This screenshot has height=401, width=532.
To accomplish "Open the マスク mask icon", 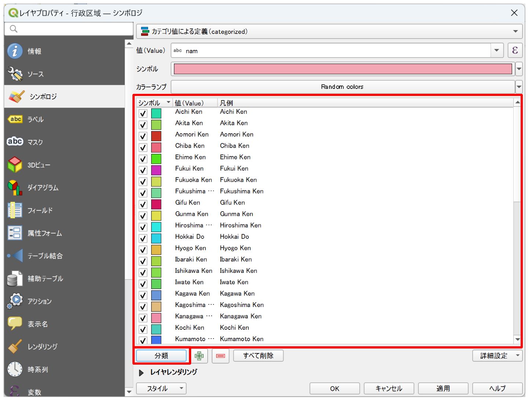I will [x=15, y=142].
